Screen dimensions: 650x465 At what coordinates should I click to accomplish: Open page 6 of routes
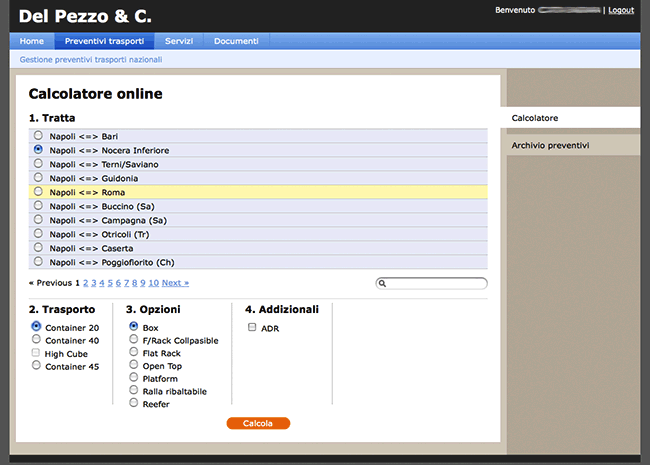118,283
